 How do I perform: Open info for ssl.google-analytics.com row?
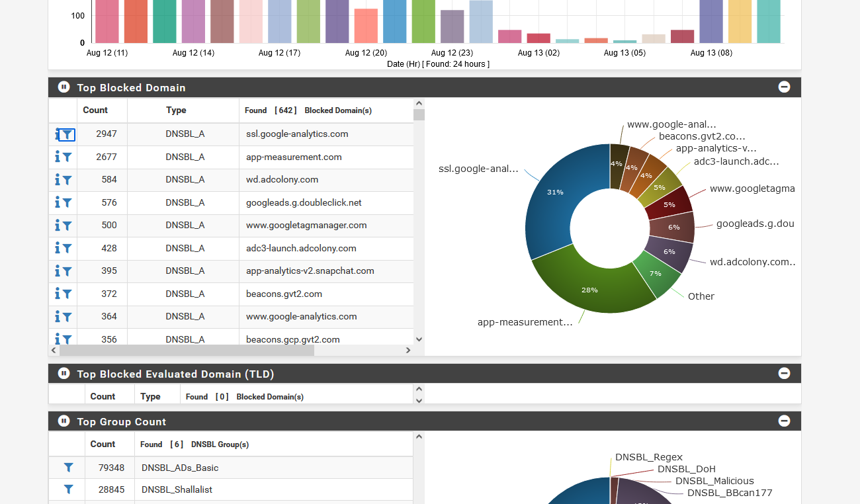(x=58, y=134)
